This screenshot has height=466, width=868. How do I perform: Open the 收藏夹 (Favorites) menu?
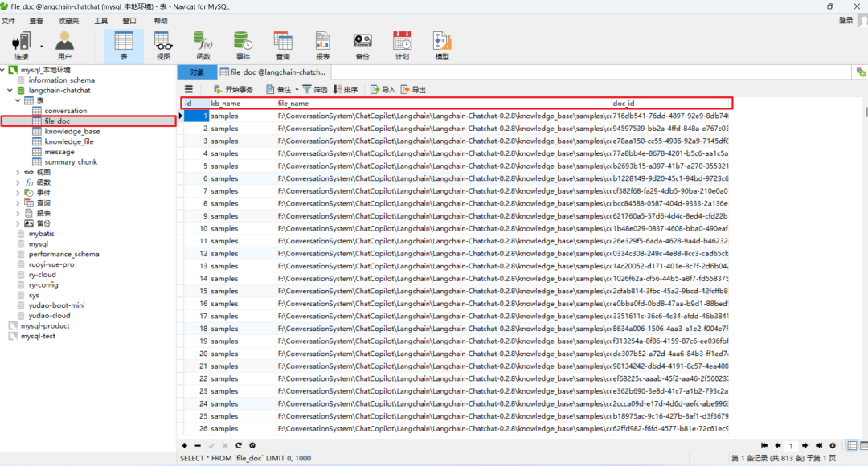click(68, 21)
